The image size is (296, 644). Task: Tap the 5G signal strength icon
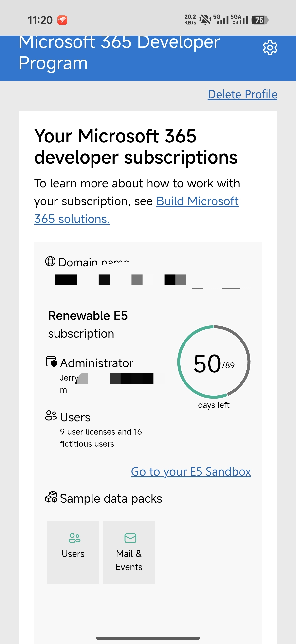(221, 20)
